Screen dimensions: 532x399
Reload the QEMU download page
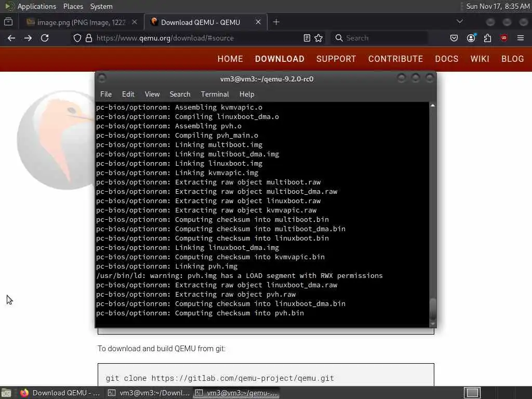(45, 38)
